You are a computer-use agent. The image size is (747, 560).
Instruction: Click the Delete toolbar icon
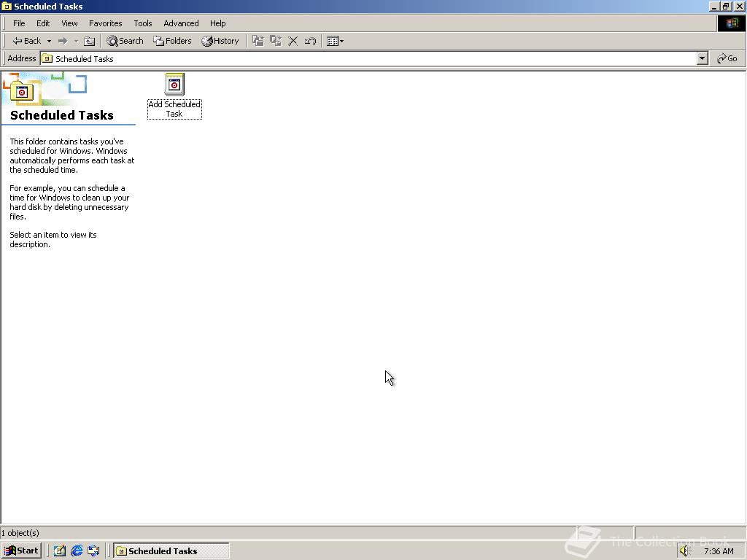tap(293, 41)
